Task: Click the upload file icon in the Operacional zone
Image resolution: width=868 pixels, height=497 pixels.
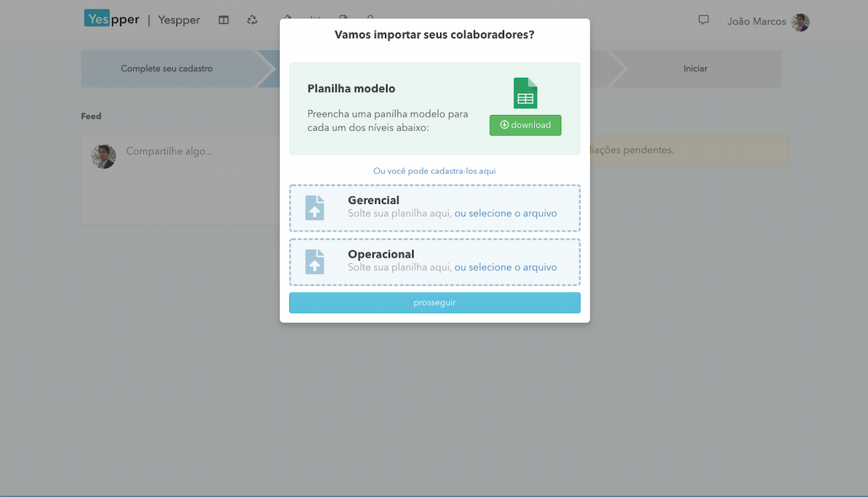Action: click(315, 261)
